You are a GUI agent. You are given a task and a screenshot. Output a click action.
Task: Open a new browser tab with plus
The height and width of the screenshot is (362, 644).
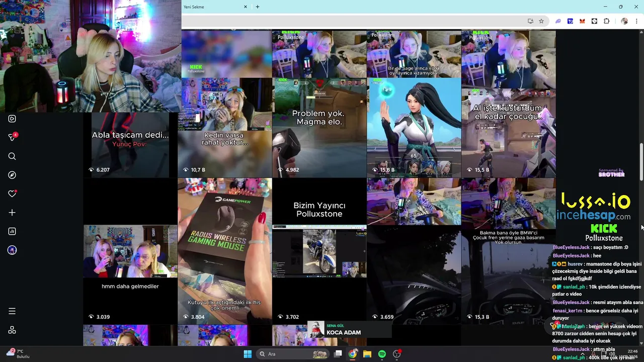258,7
